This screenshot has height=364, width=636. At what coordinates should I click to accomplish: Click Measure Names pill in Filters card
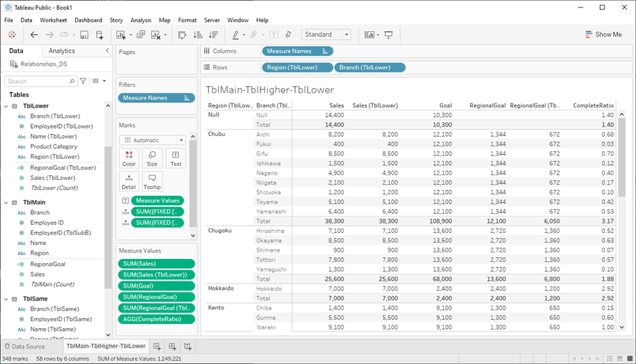click(156, 98)
